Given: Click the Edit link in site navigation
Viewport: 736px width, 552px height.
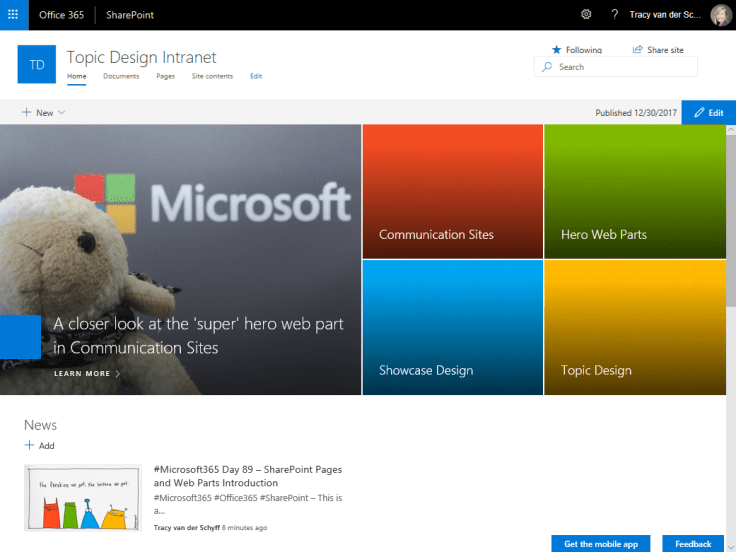Looking at the screenshot, I should [x=256, y=76].
